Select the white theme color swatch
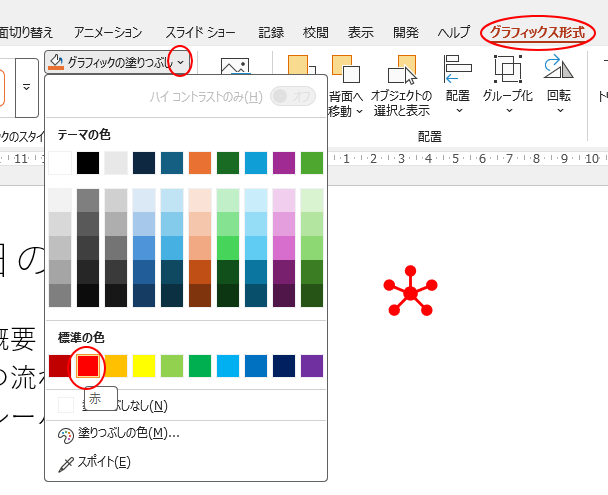The height and width of the screenshot is (495, 608). click(60, 163)
